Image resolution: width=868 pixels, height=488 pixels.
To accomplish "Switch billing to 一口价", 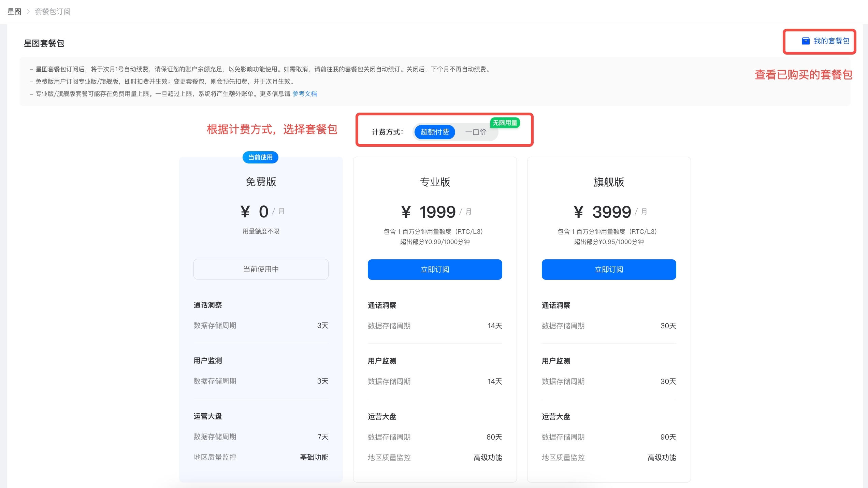I will tap(476, 132).
